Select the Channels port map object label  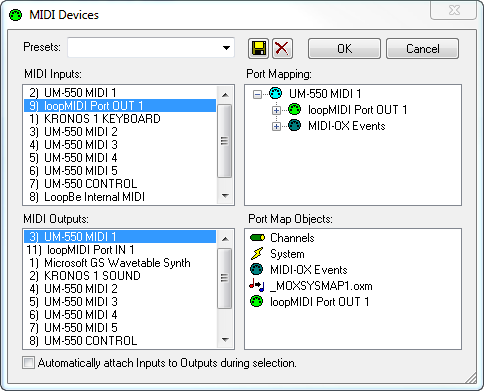pyautogui.click(x=292, y=238)
